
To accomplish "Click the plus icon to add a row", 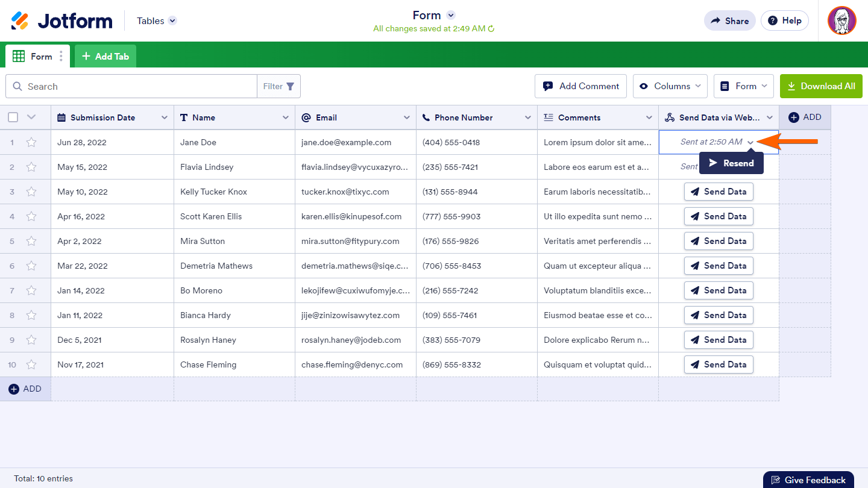I will tap(14, 389).
